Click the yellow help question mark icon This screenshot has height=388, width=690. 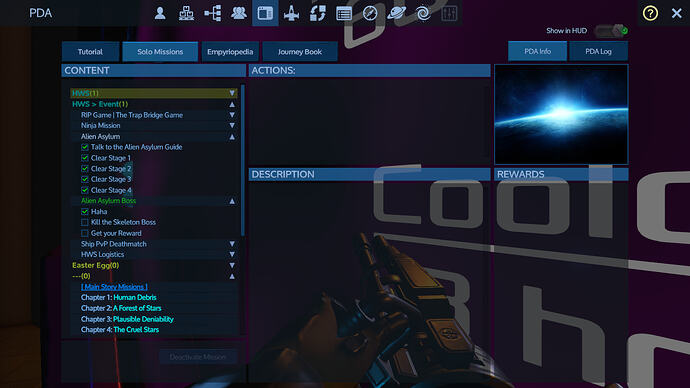(650, 13)
